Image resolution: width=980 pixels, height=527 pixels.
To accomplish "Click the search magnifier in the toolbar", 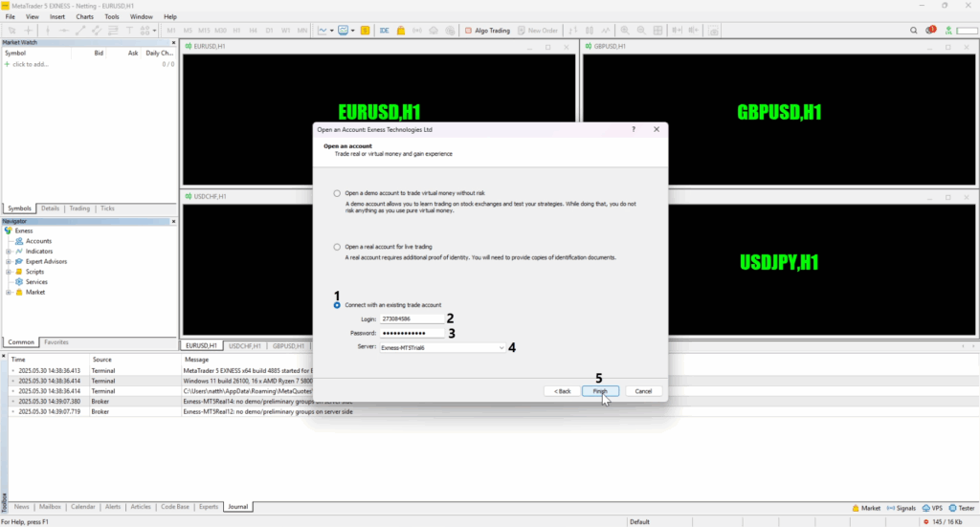I will [914, 31].
